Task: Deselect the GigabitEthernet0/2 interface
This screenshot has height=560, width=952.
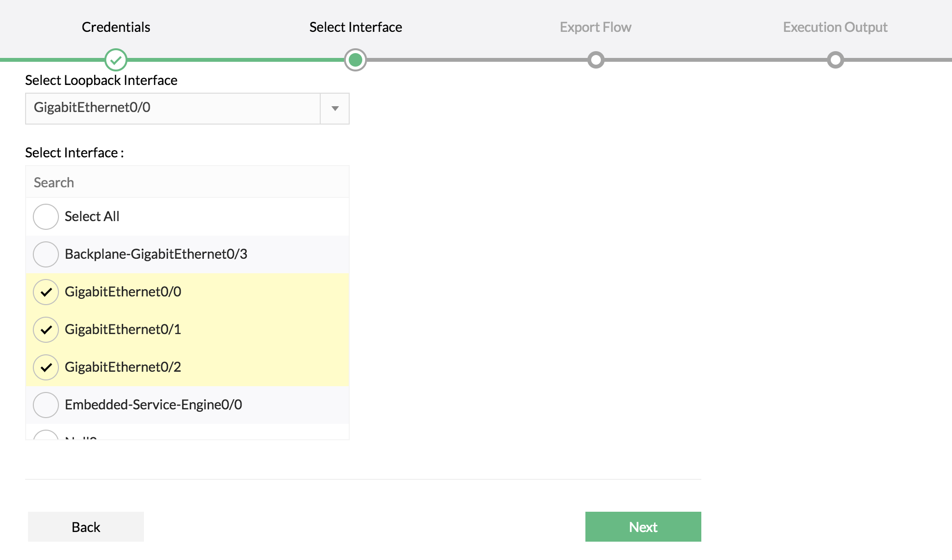Action: (46, 367)
